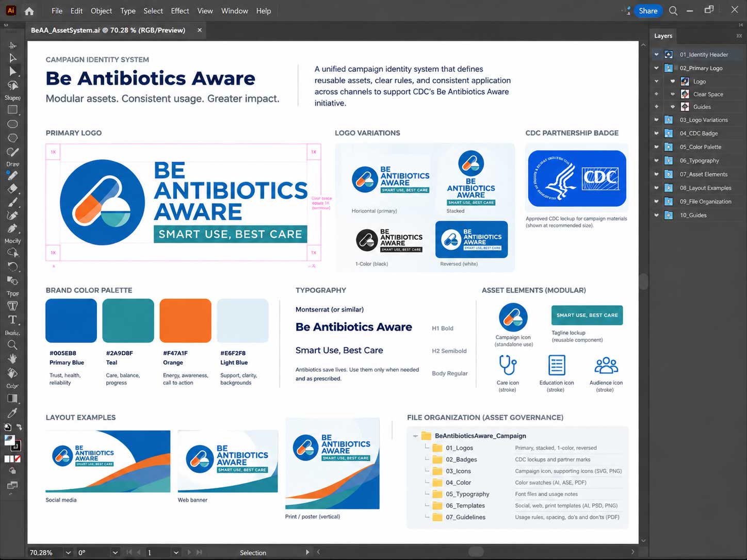The image size is (747, 560).
Task: Select the Hand tool
Action: coord(13,358)
